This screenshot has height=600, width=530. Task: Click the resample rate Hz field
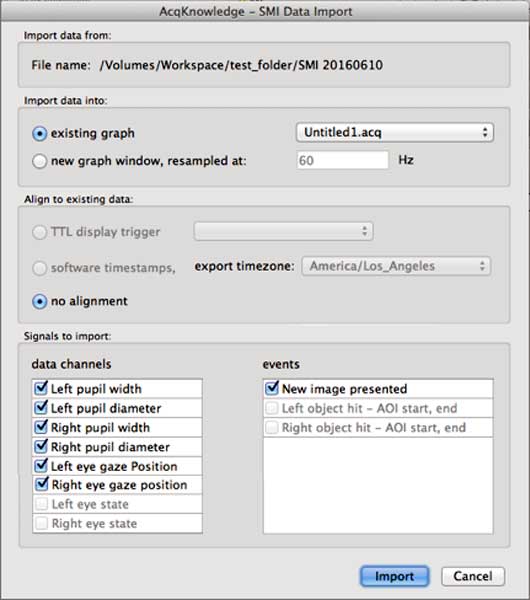[x=342, y=160]
